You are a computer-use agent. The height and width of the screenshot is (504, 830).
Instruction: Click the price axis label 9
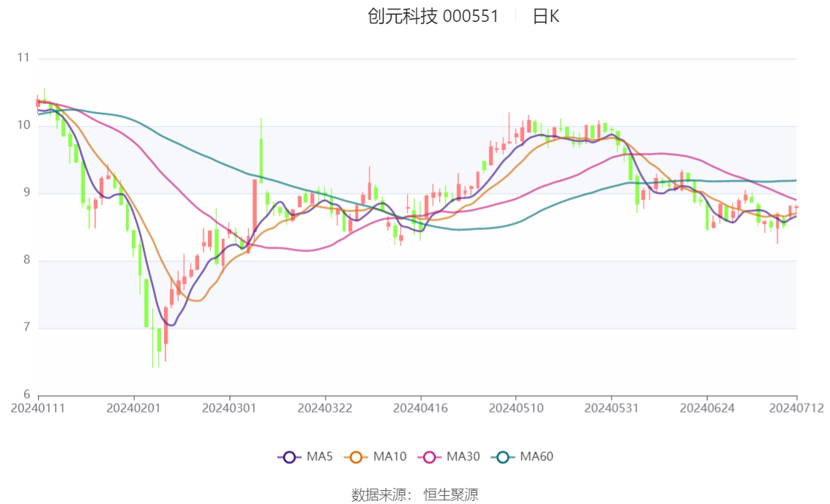point(26,192)
